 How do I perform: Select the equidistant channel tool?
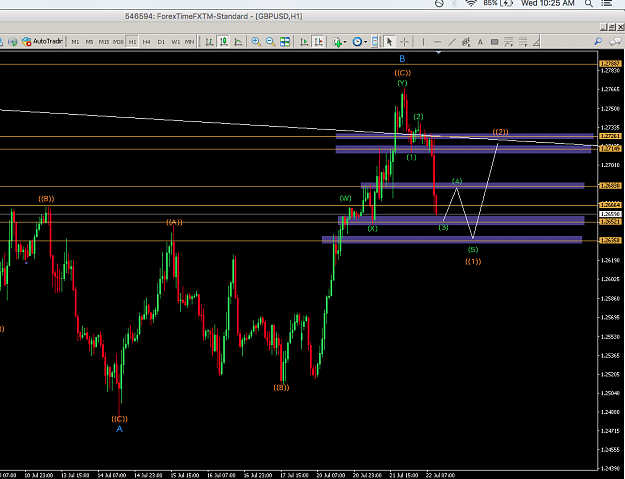466,41
